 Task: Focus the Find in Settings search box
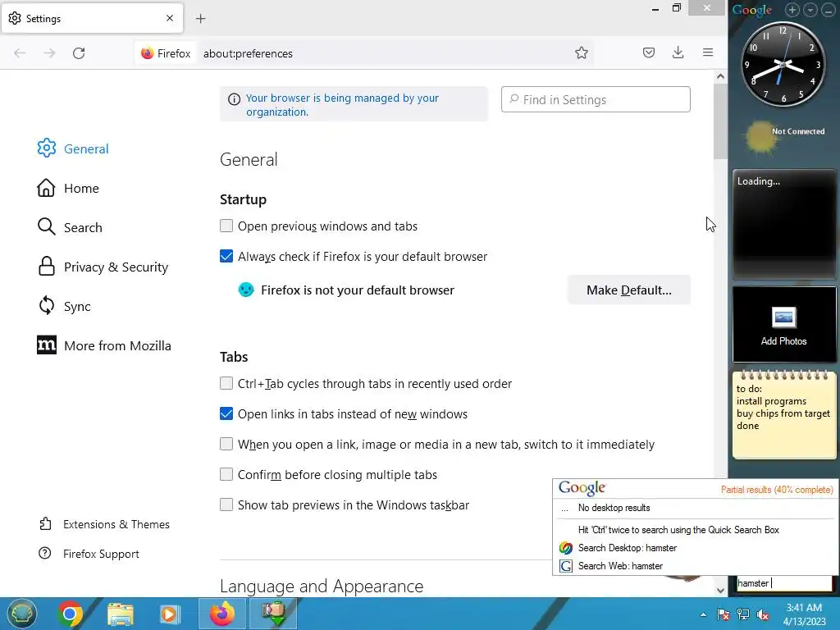[596, 99]
